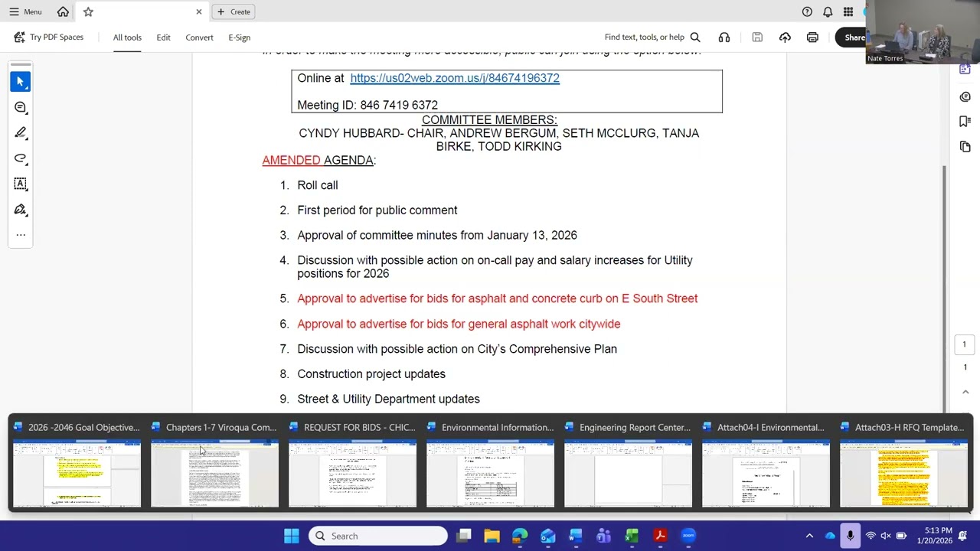Click the Save floppy disk icon
This screenshot has width=980, height=551.
tap(757, 37)
